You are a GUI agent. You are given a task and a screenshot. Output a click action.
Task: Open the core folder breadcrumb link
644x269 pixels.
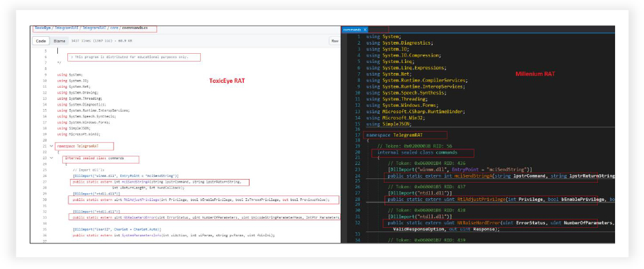click(115, 28)
